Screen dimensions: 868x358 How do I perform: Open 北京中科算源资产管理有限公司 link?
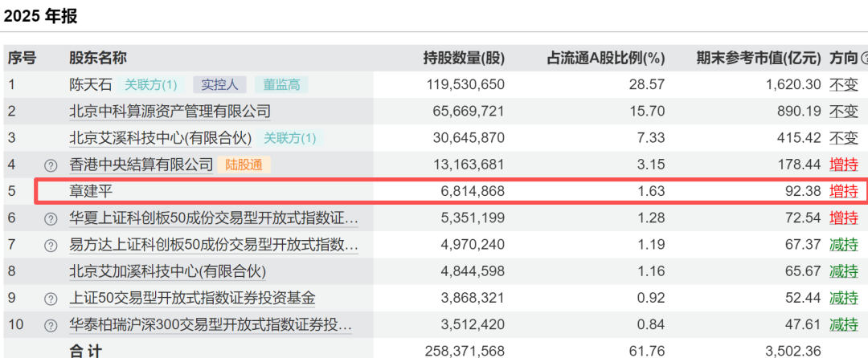click(170, 112)
